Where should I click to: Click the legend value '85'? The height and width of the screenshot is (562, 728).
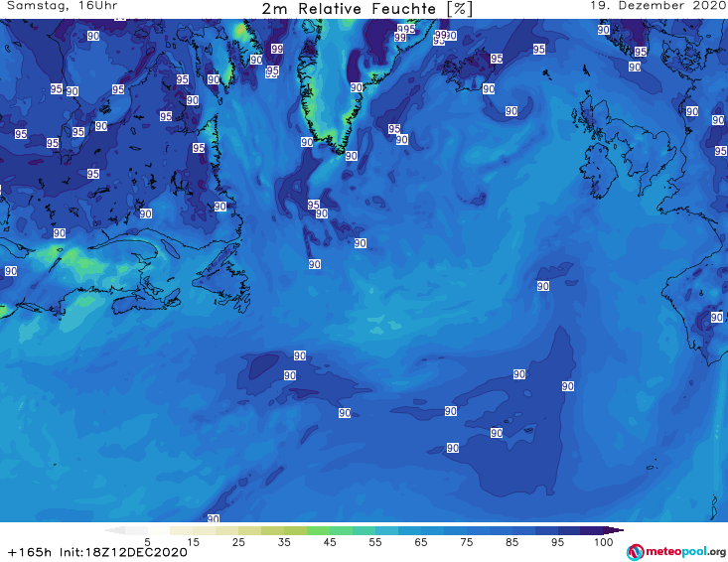pyautogui.click(x=511, y=542)
